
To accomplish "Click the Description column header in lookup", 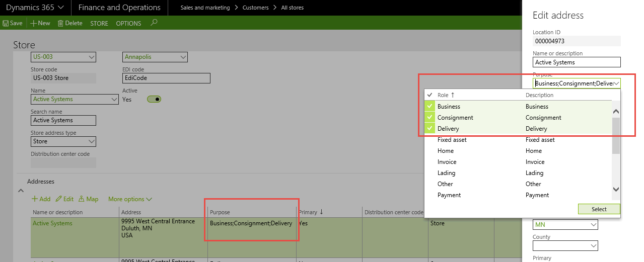I will tap(539, 95).
